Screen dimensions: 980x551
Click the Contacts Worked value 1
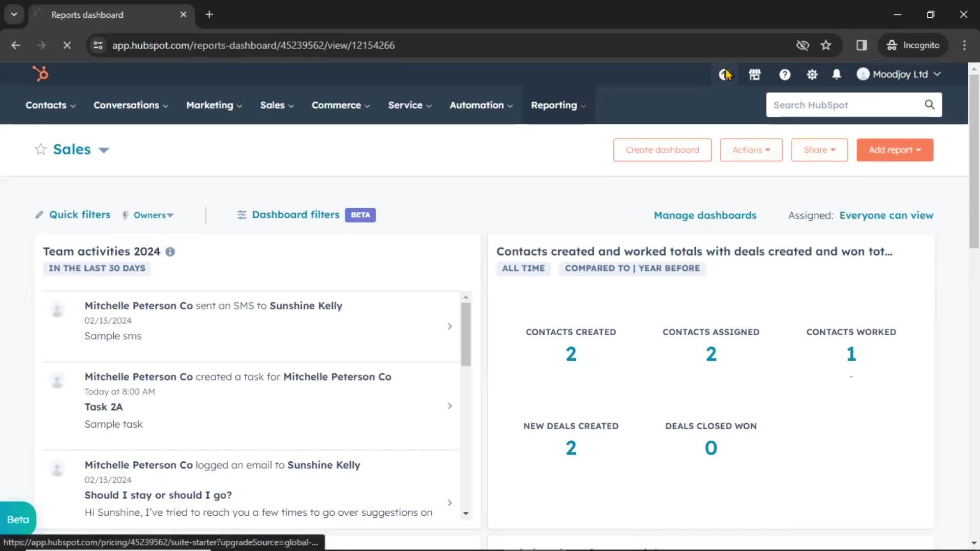851,354
